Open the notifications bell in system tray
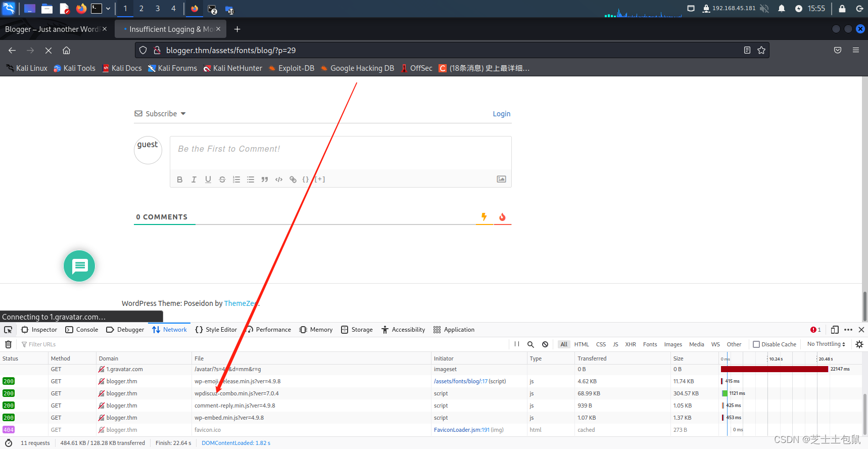The width and height of the screenshot is (868, 449). point(782,8)
